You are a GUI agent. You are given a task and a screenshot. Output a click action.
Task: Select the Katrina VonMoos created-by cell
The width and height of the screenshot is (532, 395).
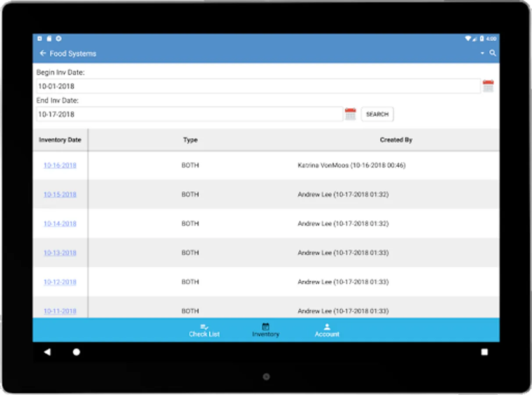[352, 165]
